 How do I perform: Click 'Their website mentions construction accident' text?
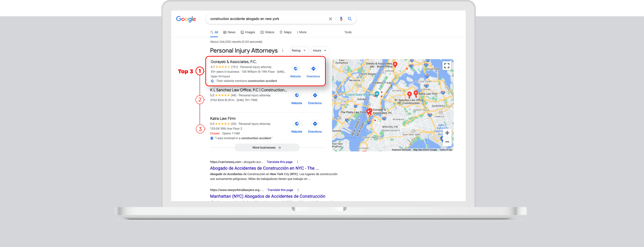pyautogui.click(x=246, y=81)
